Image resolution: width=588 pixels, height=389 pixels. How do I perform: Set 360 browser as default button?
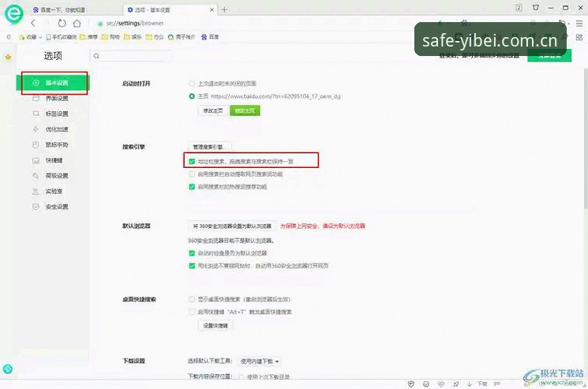pyautogui.click(x=232, y=226)
